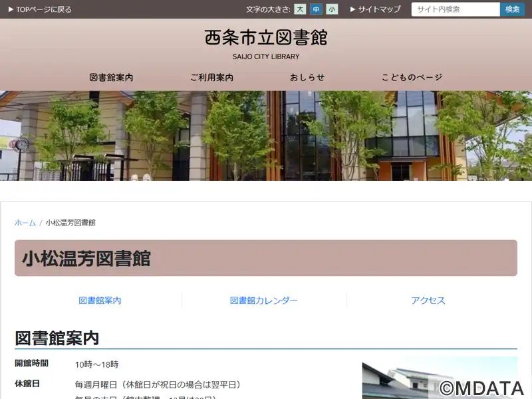
Task: Set text size to 大
Action: (300, 9)
